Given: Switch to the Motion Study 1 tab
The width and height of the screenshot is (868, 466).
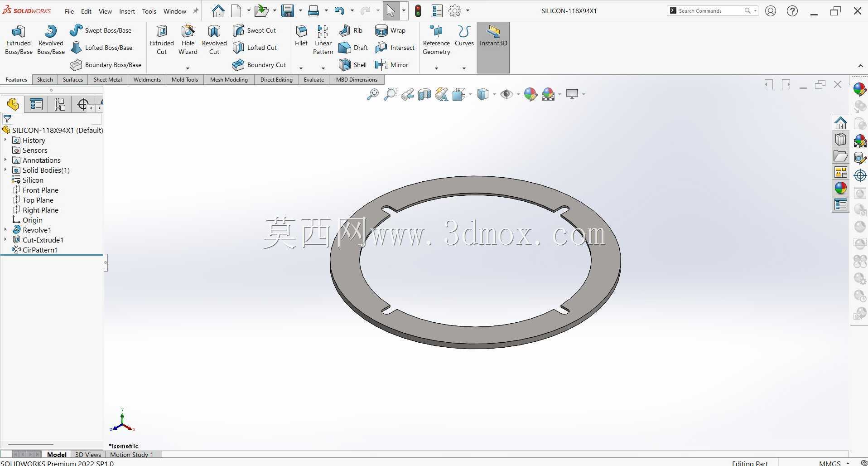Looking at the screenshot, I should [132, 454].
